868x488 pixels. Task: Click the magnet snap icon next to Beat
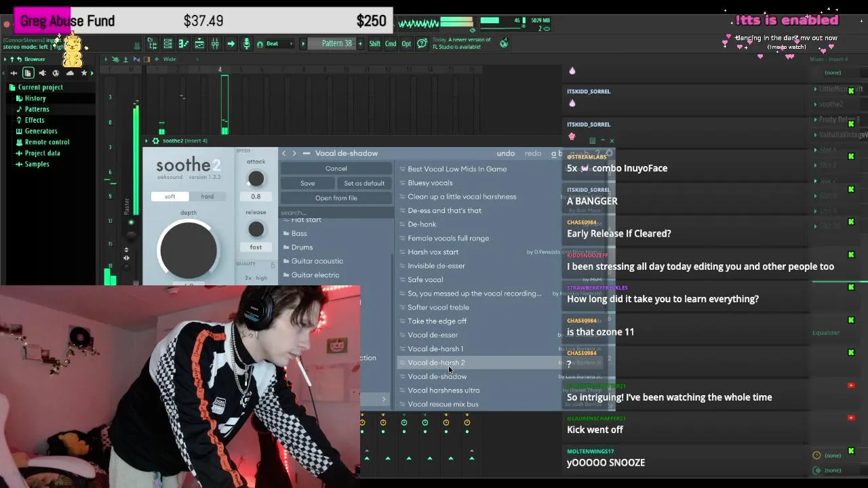(x=260, y=44)
